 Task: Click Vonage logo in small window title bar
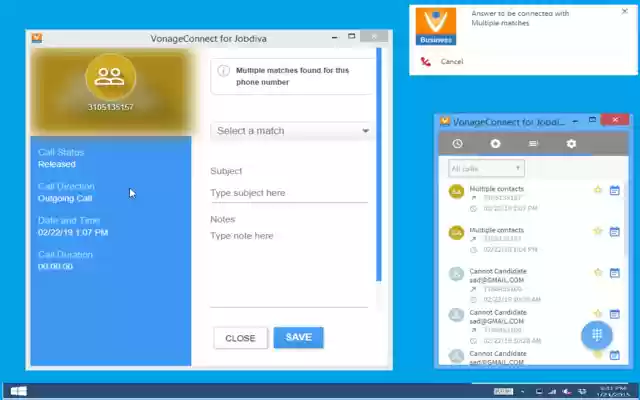(x=445, y=121)
